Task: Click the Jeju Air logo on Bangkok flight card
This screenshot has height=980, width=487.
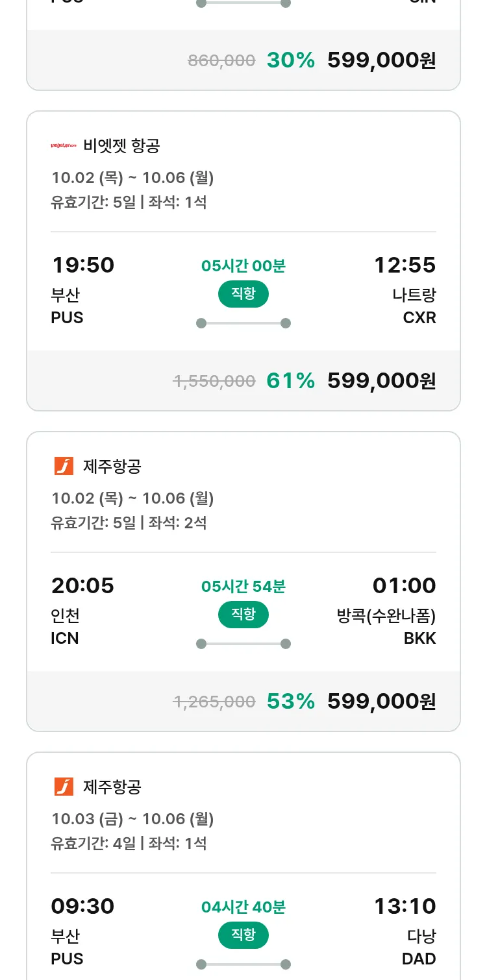Action: point(64,466)
